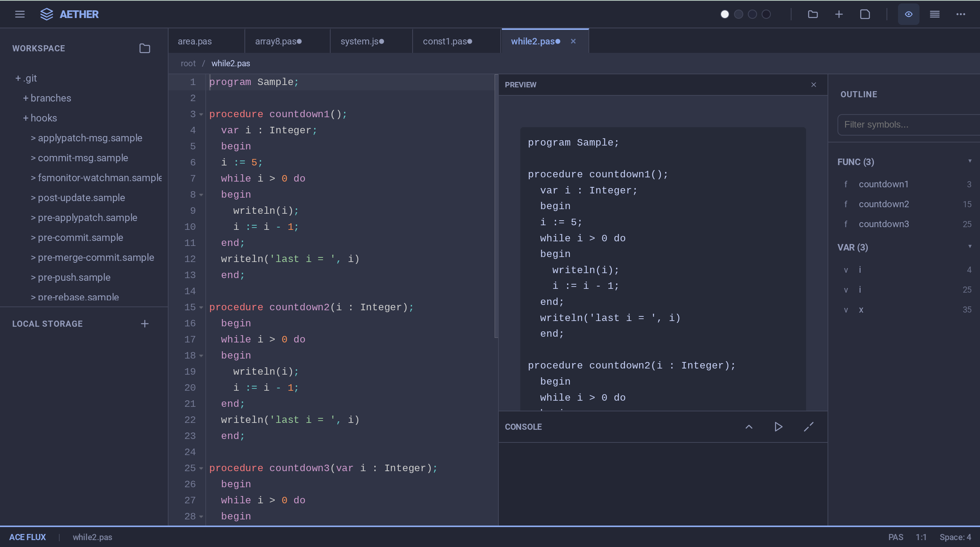Jump to countdown3 in outline

click(883, 224)
